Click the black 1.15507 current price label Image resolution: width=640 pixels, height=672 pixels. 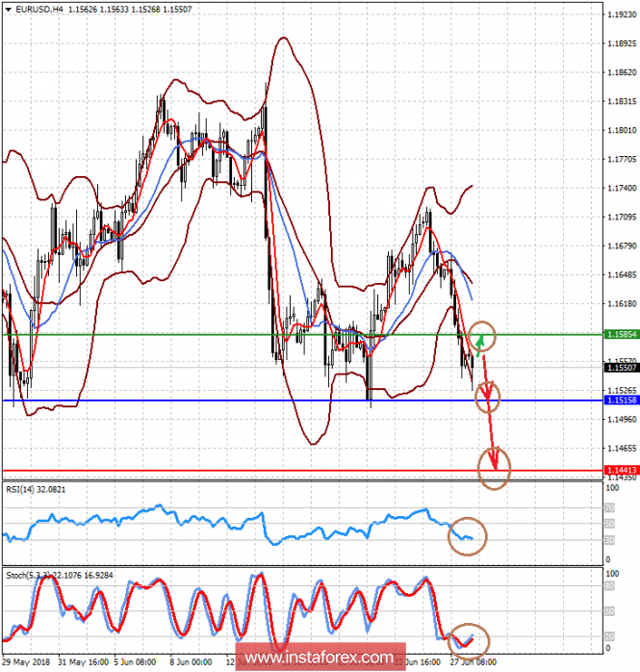click(621, 367)
